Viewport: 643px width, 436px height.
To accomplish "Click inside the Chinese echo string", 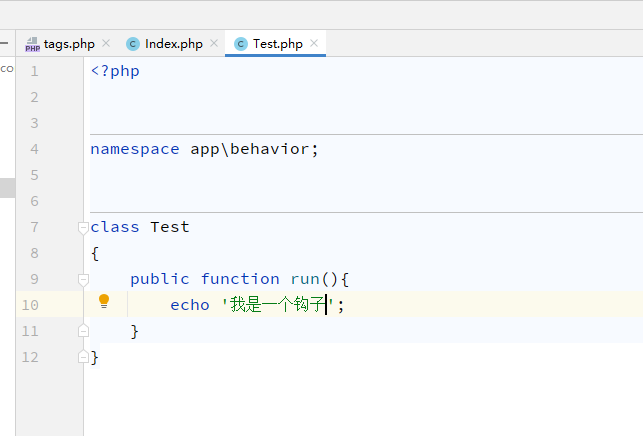I will [277, 305].
